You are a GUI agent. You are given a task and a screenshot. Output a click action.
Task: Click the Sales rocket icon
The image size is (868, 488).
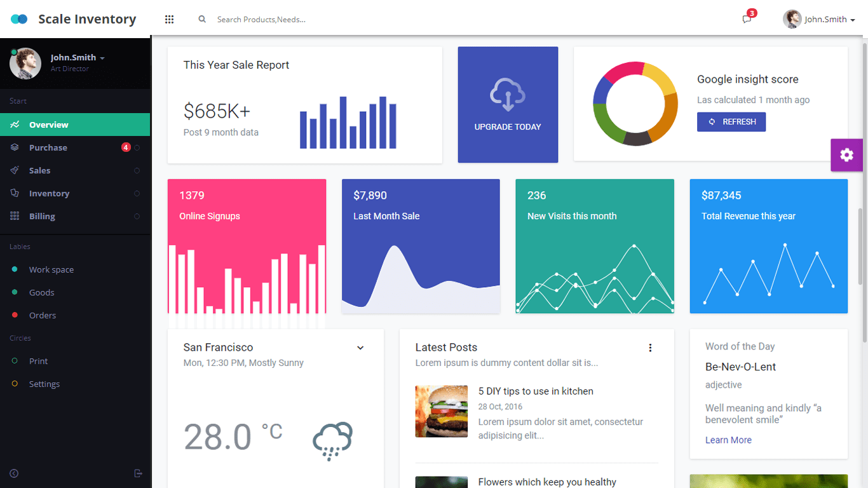coord(15,170)
